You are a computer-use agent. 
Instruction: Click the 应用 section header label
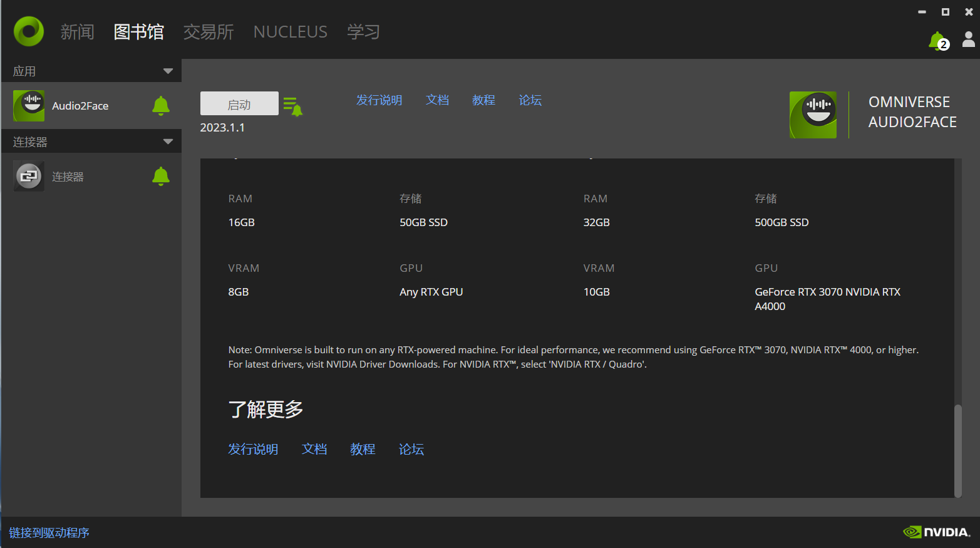24,71
